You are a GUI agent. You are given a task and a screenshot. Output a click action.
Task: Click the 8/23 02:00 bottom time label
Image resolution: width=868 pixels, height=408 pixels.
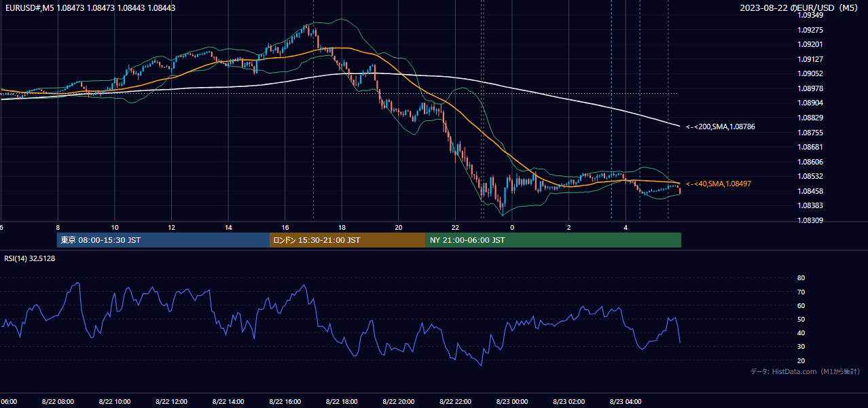click(x=568, y=402)
